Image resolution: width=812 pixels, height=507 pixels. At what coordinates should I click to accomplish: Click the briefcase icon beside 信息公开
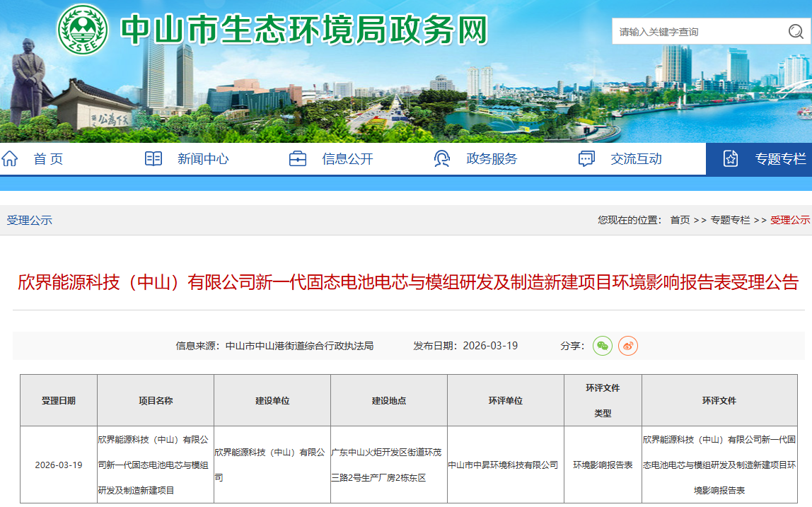coord(299,159)
